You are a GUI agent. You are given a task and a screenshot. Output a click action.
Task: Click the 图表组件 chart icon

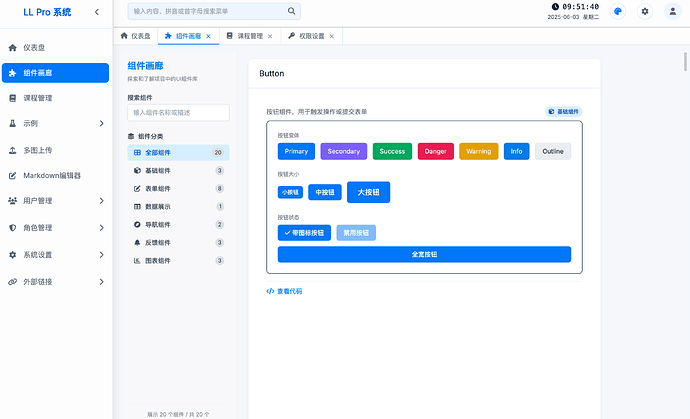pyautogui.click(x=137, y=261)
